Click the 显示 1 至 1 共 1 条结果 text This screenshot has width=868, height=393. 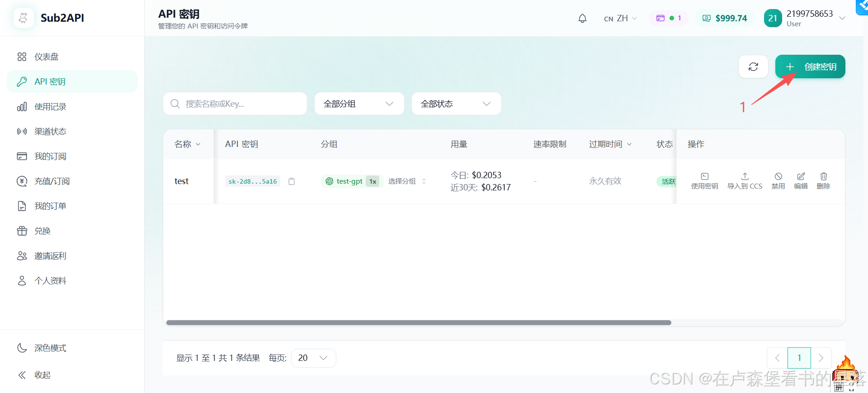(x=218, y=358)
